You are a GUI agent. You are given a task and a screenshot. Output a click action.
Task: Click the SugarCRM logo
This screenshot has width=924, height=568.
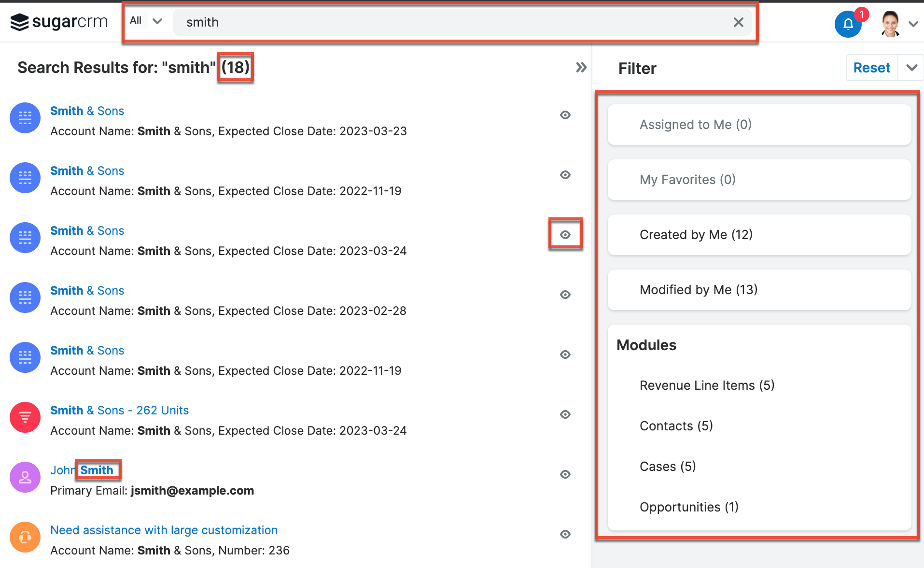(x=58, y=21)
